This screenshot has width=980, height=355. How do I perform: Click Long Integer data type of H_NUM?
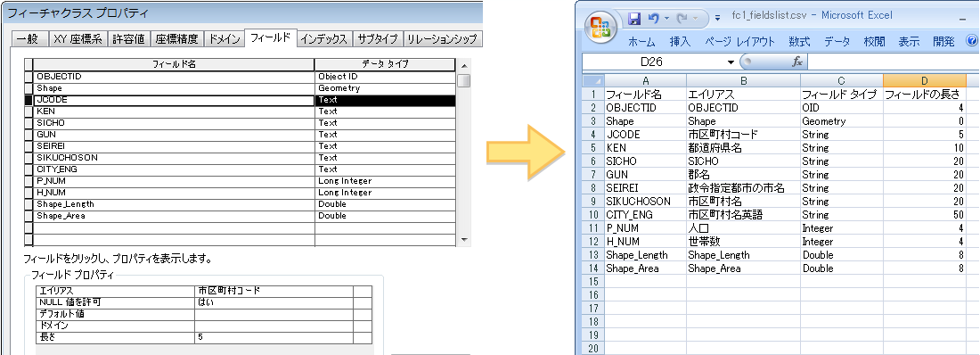(x=385, y=193)
